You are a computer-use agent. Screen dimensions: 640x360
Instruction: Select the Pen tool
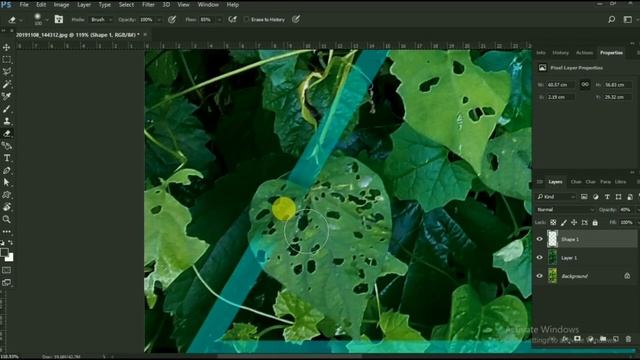point(7,170)
